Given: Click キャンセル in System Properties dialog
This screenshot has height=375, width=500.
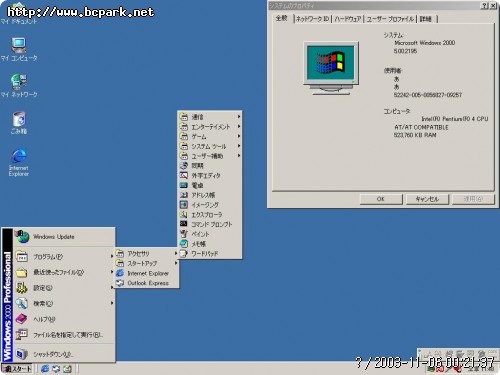Looking at the screenshot, I should point(427,199).
